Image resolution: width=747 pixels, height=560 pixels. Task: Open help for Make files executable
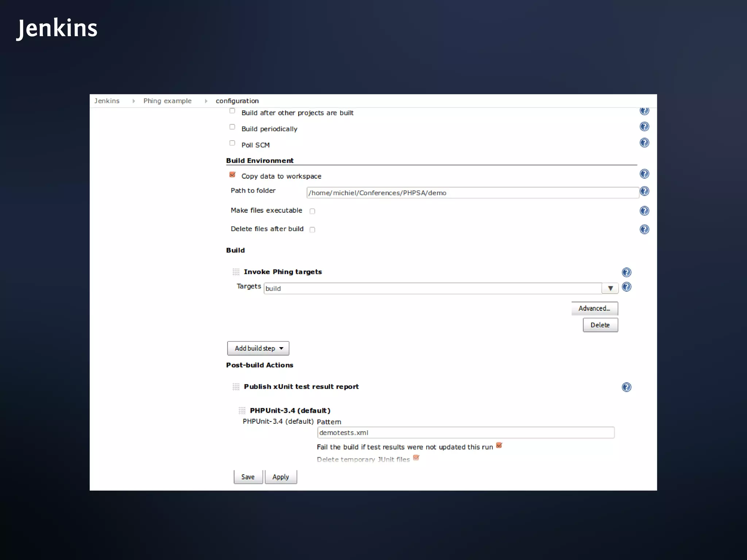644,211
